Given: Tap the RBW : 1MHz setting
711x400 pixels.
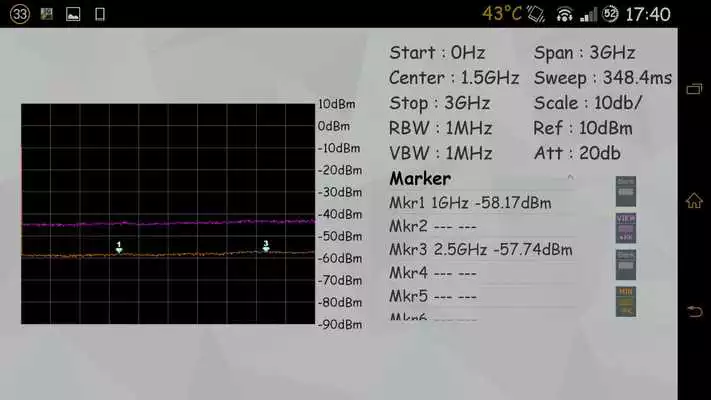Looking at the screenshot, I should (440, 128).
